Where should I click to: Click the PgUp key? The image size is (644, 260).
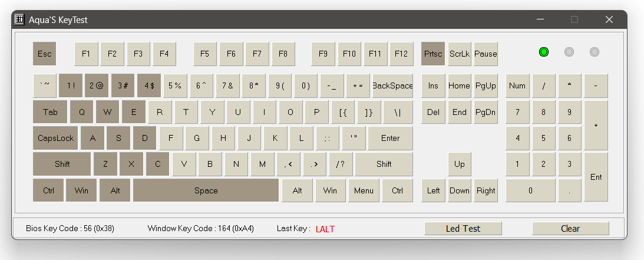tap(486, 85)
